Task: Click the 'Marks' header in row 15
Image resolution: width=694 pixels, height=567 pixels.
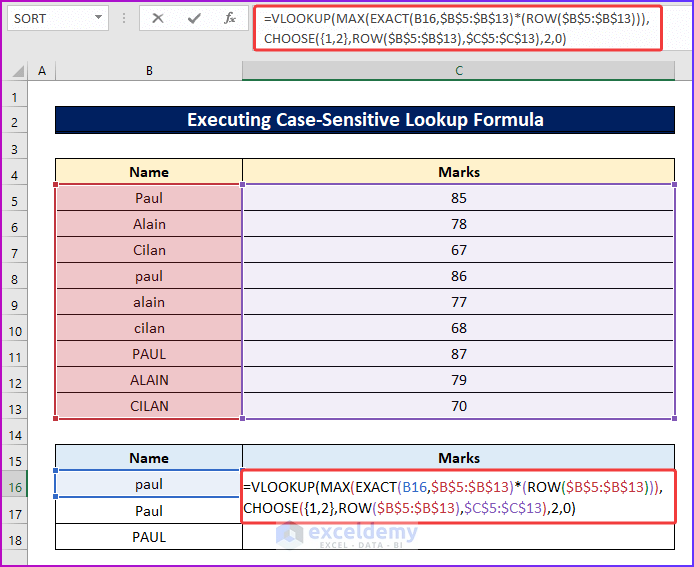Action: pyautogui.click(x=459, y=458)
